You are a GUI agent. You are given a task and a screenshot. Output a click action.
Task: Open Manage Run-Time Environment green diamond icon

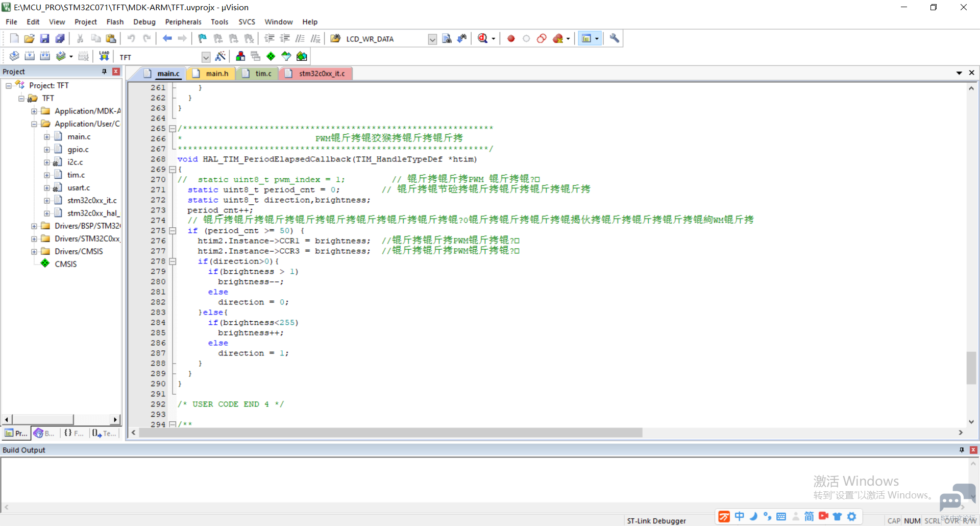[x=271, y=56]
